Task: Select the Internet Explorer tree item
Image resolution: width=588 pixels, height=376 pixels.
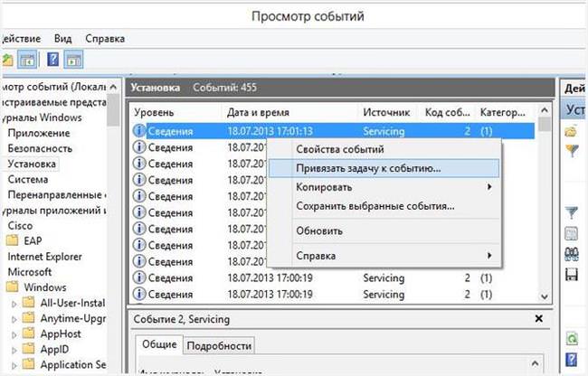Action: coord(44,257)
